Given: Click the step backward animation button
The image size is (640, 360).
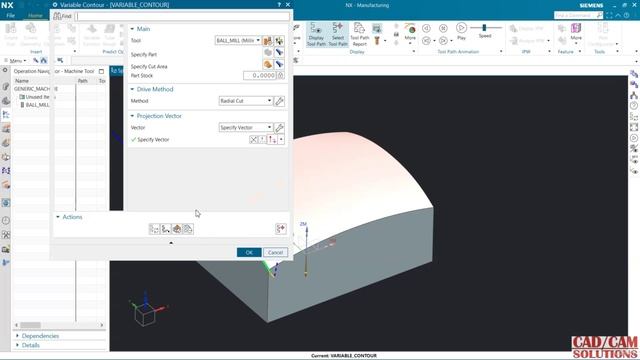Looking at the screenshot, I should (426, 28).
